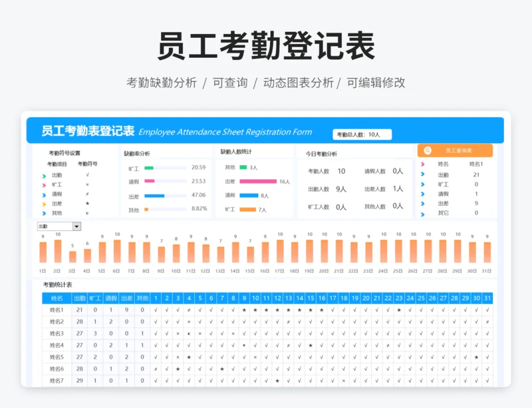Click the blue arrow beside 其他 in 考勤符号设置
This screenshot has height=408, width=532.
[44, 214]
